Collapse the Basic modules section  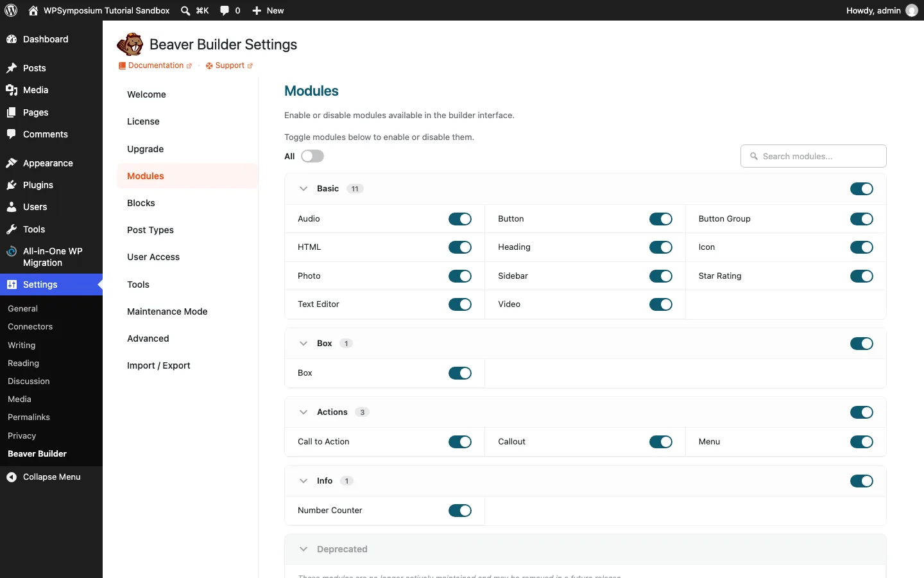click(x=304, y=189)
